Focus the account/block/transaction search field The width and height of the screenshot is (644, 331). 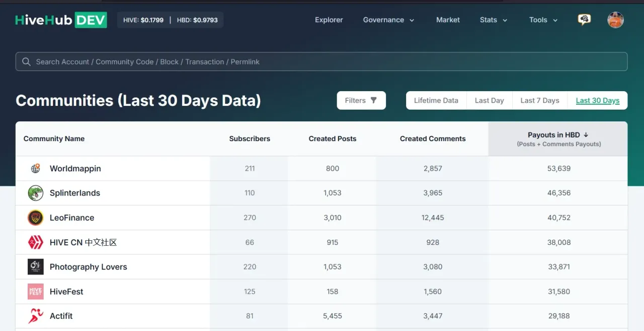[x=321, y=61]
